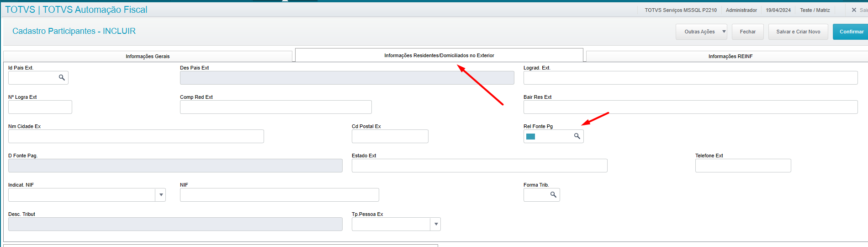
Task: Expand the Indicat. NIF dropdown arrow
Action: (x=161, y=195)
